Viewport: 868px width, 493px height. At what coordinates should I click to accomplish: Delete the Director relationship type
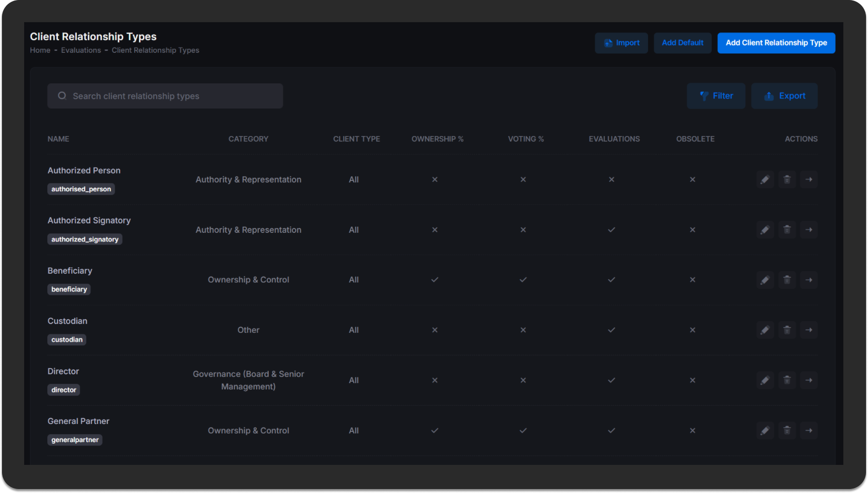787,380
